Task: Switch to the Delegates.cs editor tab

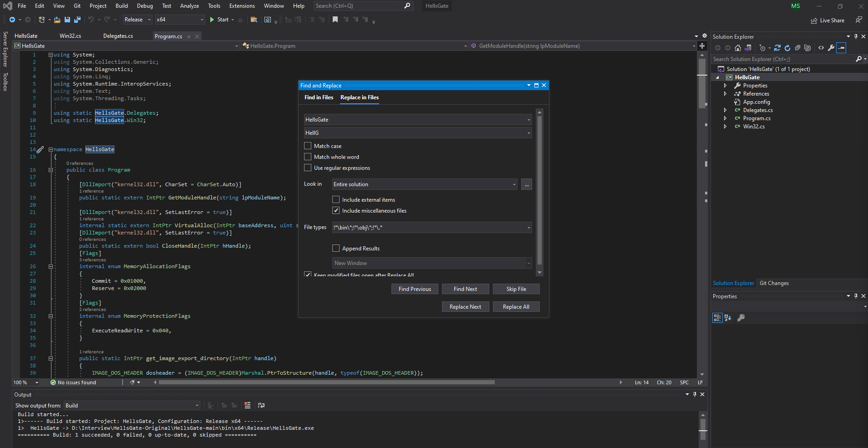Action: click(118, 36)
